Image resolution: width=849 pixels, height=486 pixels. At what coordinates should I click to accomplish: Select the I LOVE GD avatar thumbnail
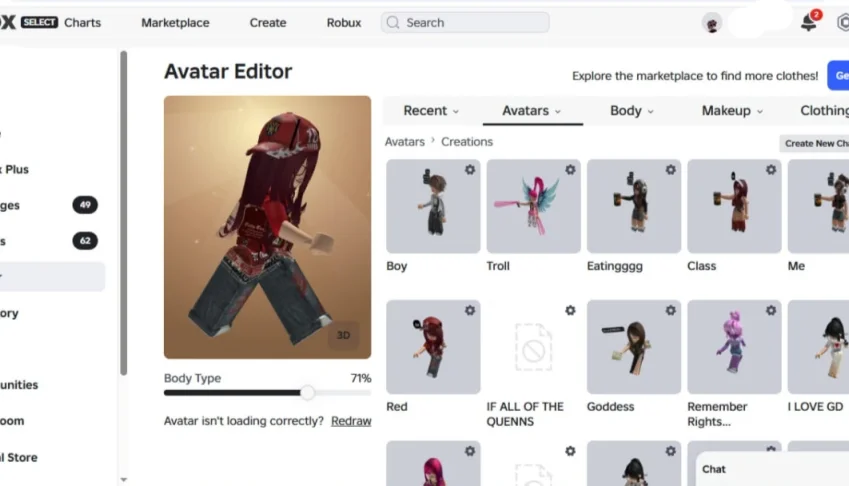tap(818, 347)
